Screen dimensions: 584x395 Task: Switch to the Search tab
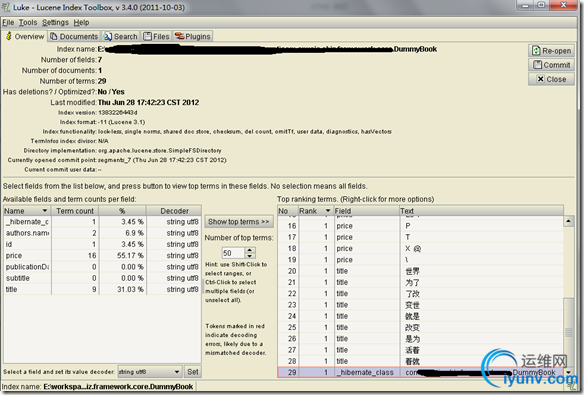coord(121,36)
